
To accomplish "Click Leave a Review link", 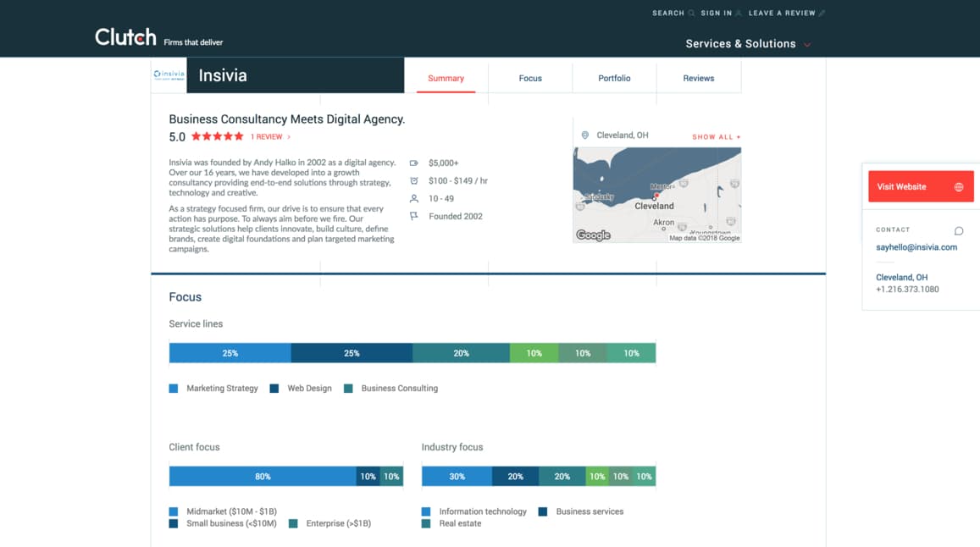I will 782,14.
